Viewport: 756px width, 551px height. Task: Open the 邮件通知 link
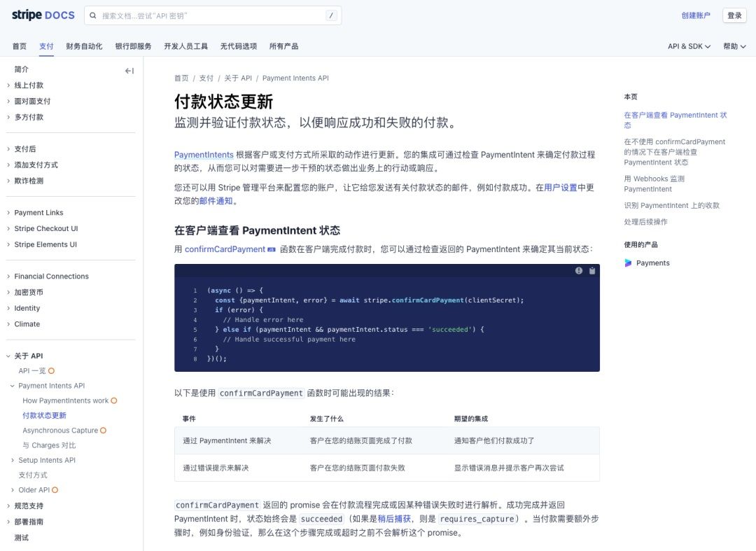pos(216,201)
